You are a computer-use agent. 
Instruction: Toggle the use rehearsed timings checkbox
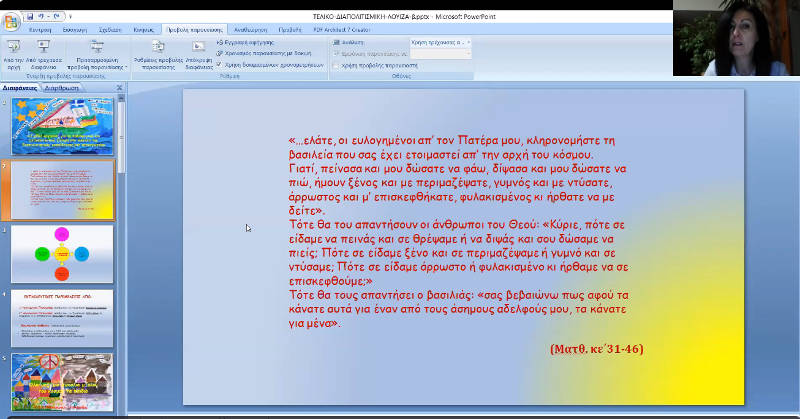220,63
